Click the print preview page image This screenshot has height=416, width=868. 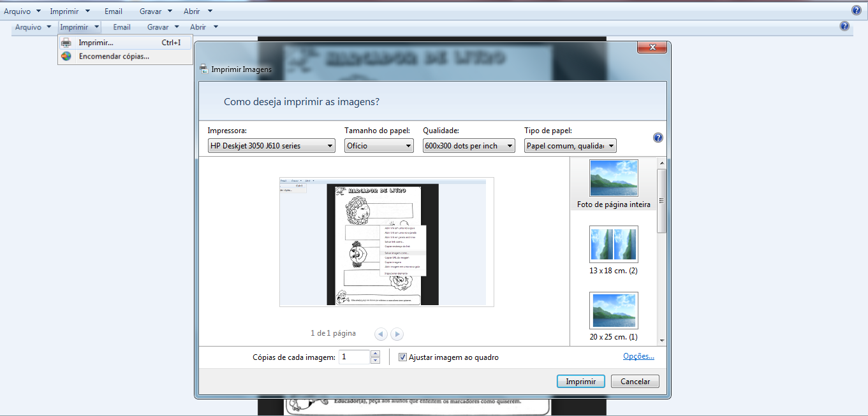coord(386,242)
